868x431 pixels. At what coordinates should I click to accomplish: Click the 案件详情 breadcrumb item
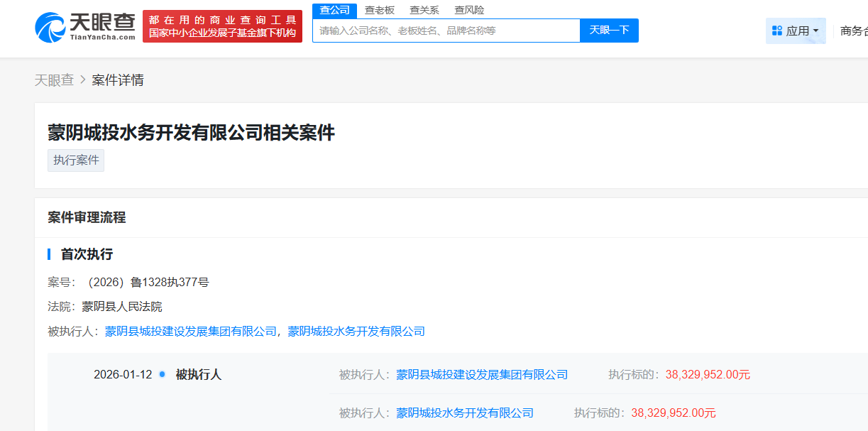pos(118,80)
